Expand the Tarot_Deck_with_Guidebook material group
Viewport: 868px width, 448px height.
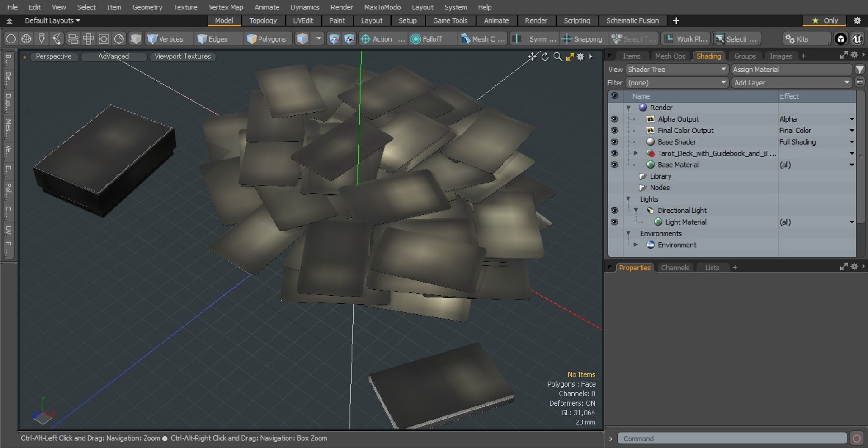[636, 153]
